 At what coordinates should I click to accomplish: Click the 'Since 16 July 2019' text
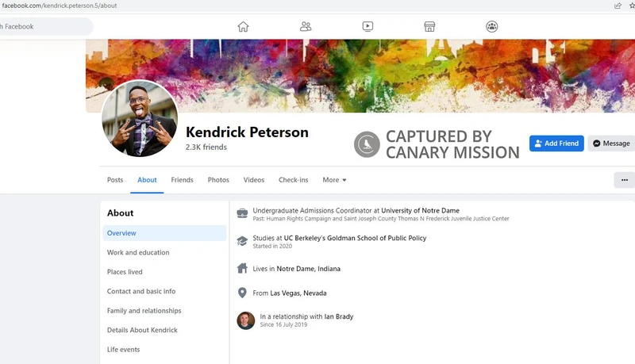283,324
